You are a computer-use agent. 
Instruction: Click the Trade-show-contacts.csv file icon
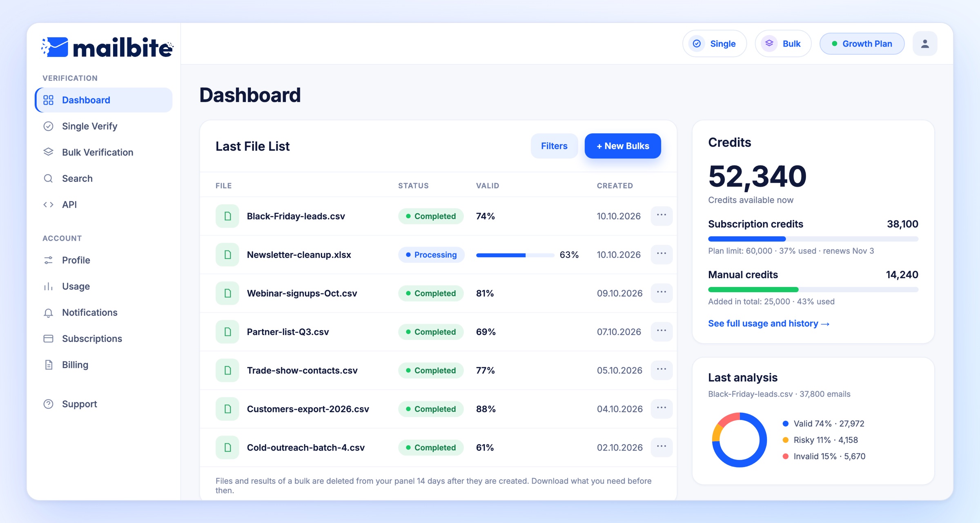point(227,370)
